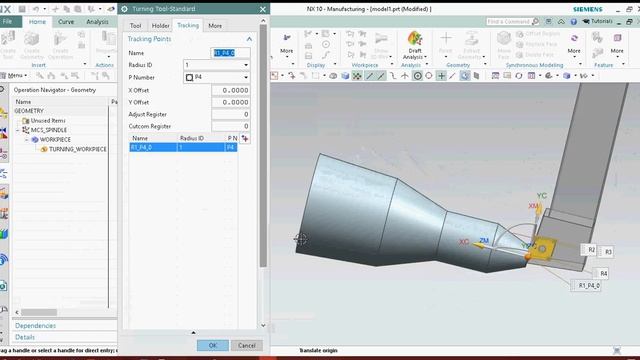Toggle the Midpoint snap option
The image size is (640, 360).
point(381,76)
